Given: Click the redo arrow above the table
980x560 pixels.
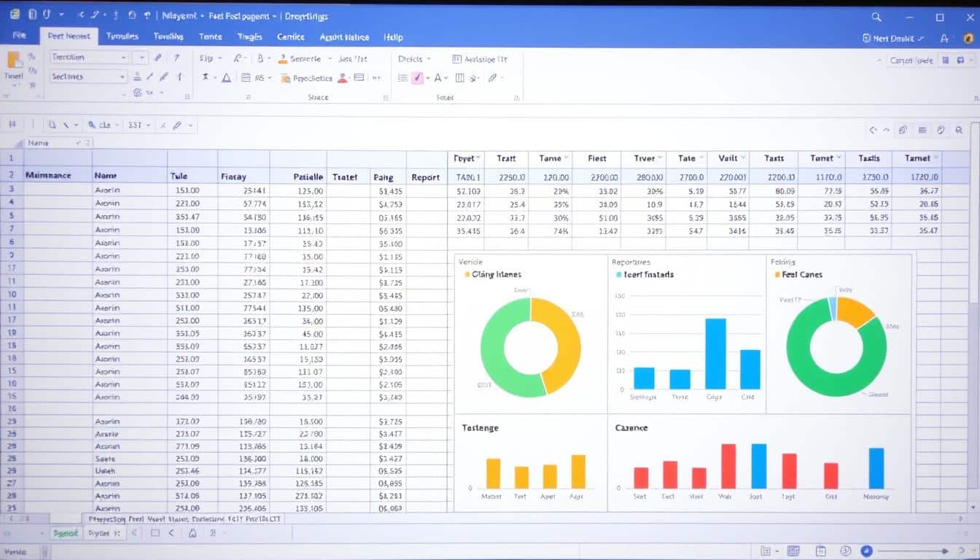Looking at the screenshot, I should [x=887, y=130].
